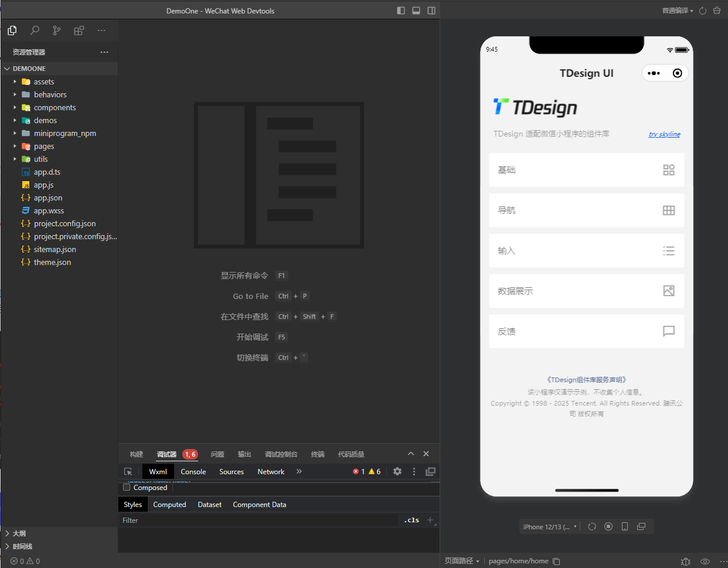Image resolution: width=728 pixels, height=568 pixels.
Task: Open project.private.config.json file
Action: point(59,236)
